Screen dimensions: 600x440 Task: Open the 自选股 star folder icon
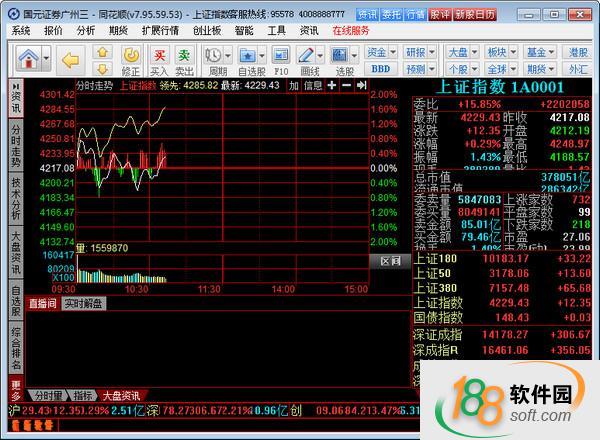[x=247, y=56]
